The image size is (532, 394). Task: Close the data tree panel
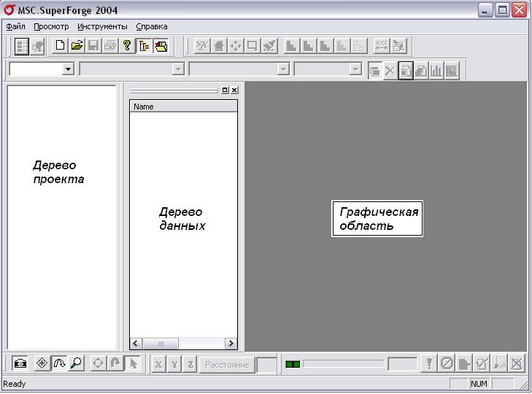(234, 90)
